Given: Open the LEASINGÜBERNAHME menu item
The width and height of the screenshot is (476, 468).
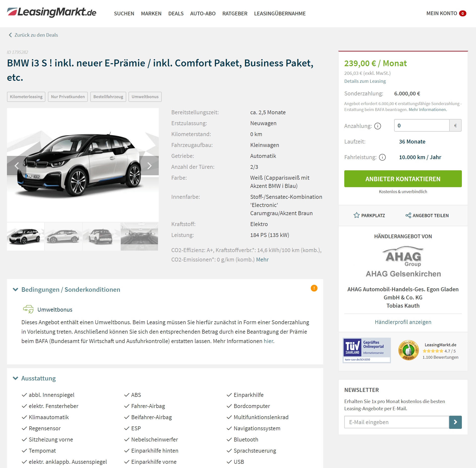Looking at the screenshot, I should coord(280,14).
